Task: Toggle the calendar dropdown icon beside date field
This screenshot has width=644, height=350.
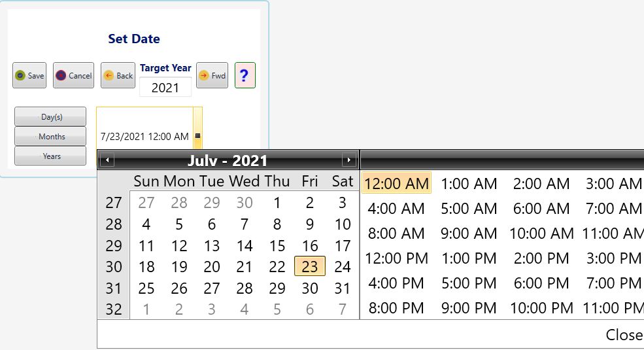Action: tap(197, 135)
